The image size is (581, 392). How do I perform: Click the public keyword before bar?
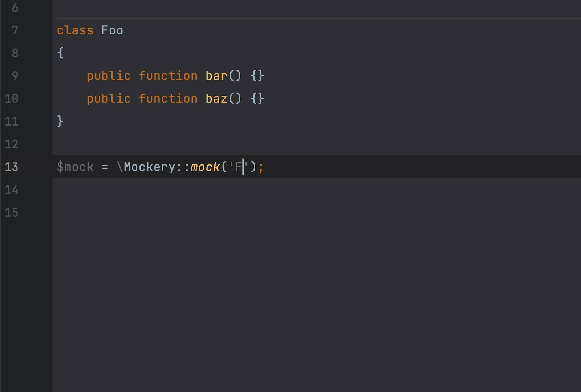(x=108, y=76)
